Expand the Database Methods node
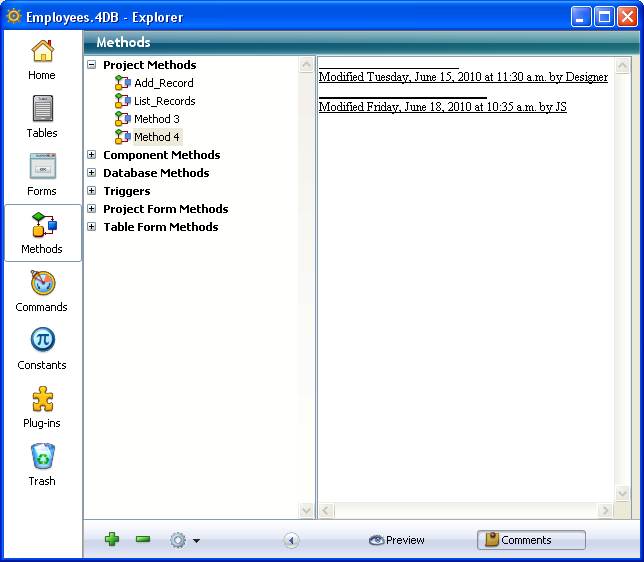644x562 pixels. 92,173
